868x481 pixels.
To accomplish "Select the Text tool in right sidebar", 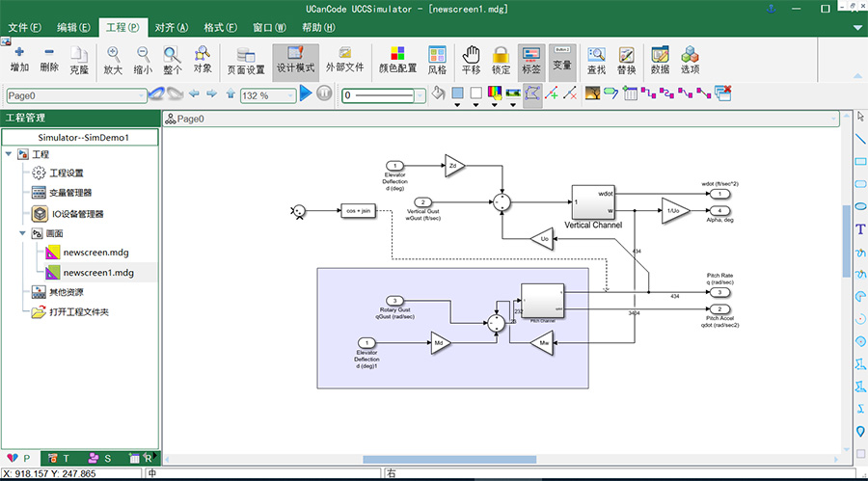I will tap(860, 229).
